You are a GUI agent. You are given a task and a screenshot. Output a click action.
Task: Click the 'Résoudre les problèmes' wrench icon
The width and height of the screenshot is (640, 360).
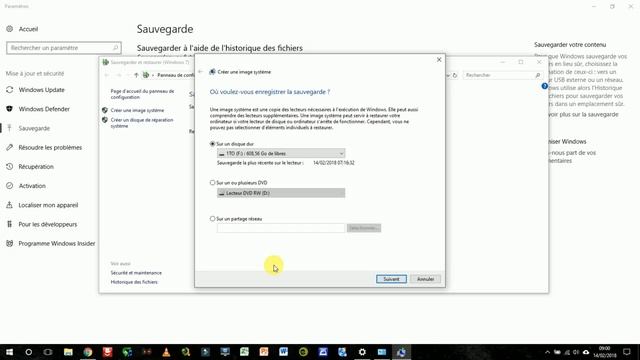click(x=9, y=147)
